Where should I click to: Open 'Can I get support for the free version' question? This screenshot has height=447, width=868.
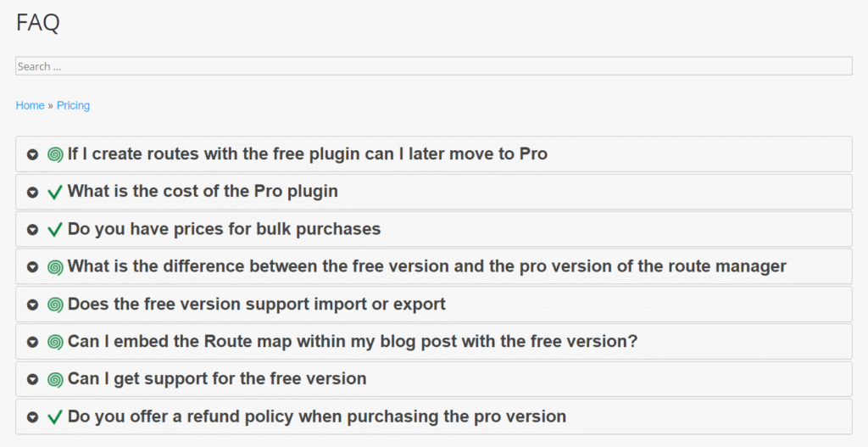(217, 379)
